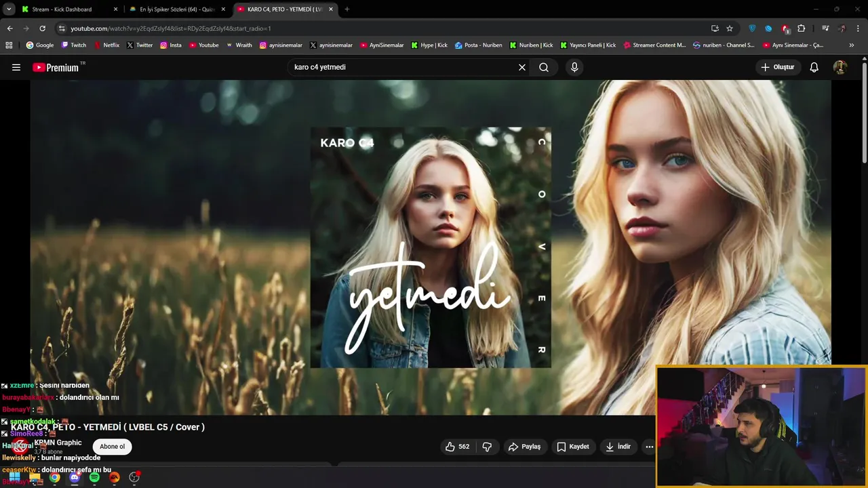Viewport: 868px width, 488px height.
Task: Open the YouTube hamburger guide menu
Action: click(16, 67)
